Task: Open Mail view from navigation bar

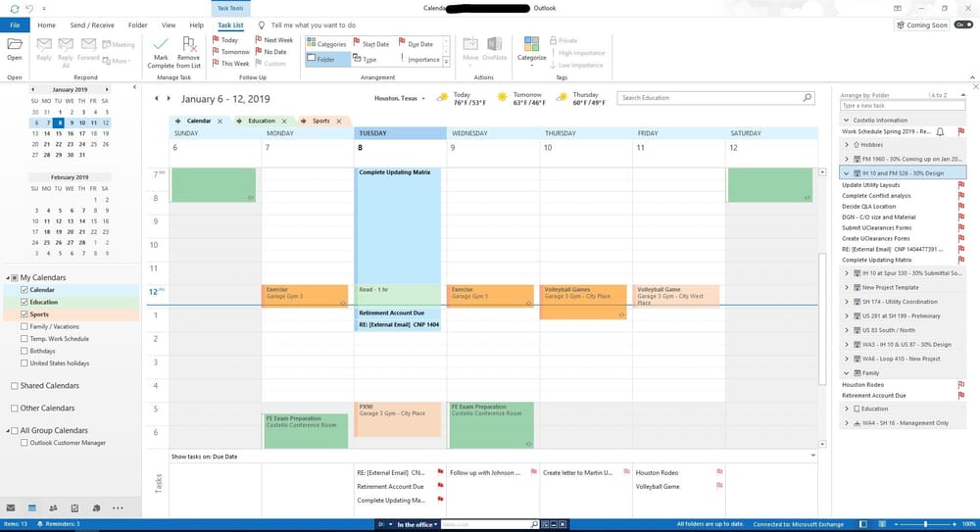Action: tap(11, 508)
